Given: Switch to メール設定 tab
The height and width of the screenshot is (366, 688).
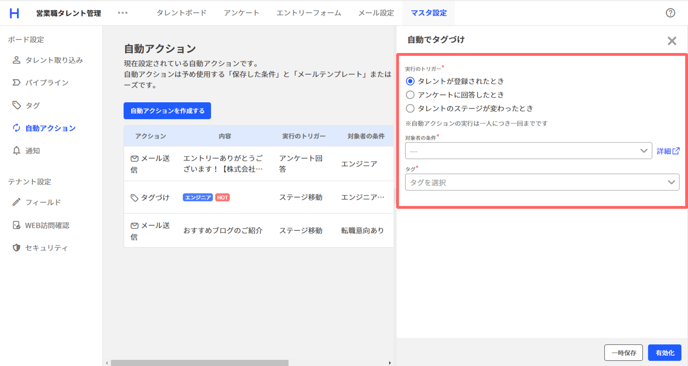Looking at the screenshot, I should click(376, 13).
